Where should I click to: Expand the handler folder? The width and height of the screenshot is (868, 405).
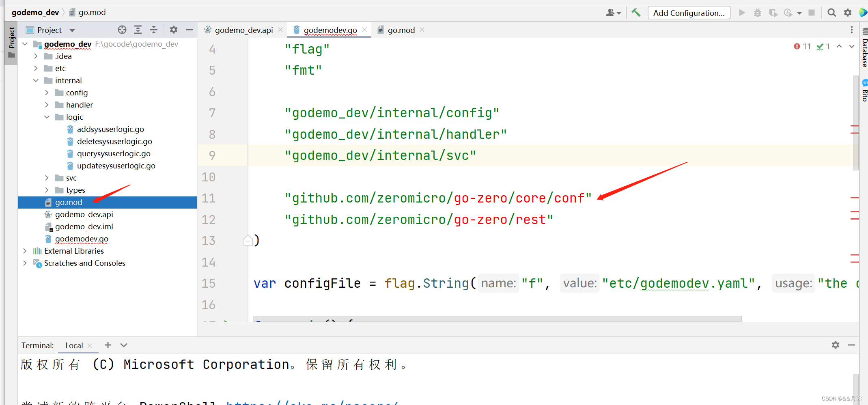[x=47, y=105]
